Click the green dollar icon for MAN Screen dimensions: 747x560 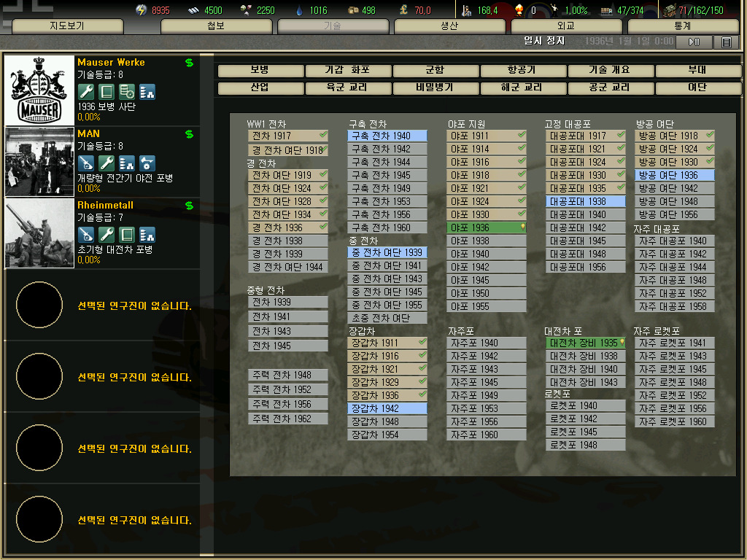(190, 134)
